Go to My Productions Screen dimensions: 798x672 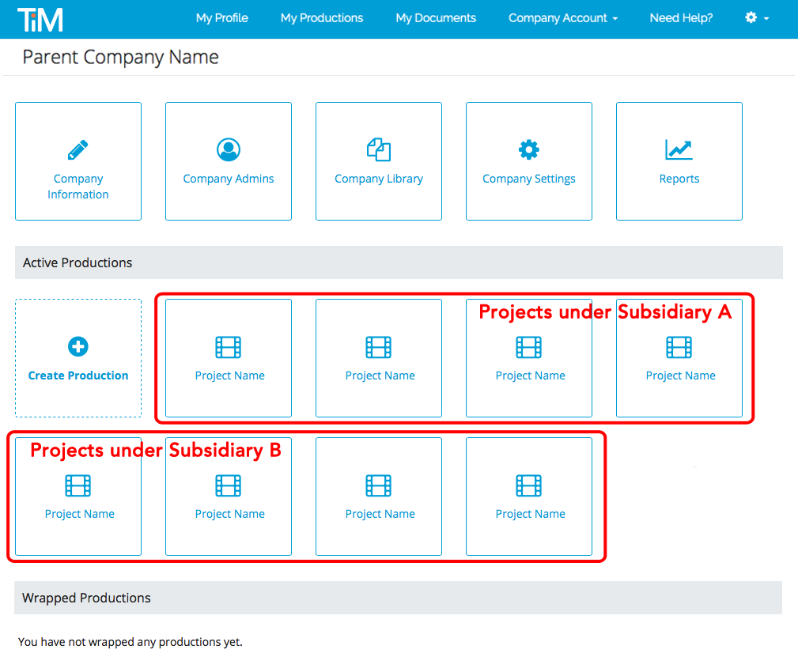pyautogui.click(x=322, y=18)
